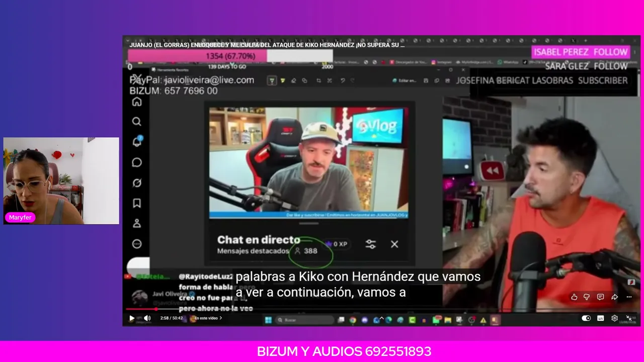Viewport: 644px width, 362px height.
Task: Open the X messages chat bubble icon
Action: point(137,162)
